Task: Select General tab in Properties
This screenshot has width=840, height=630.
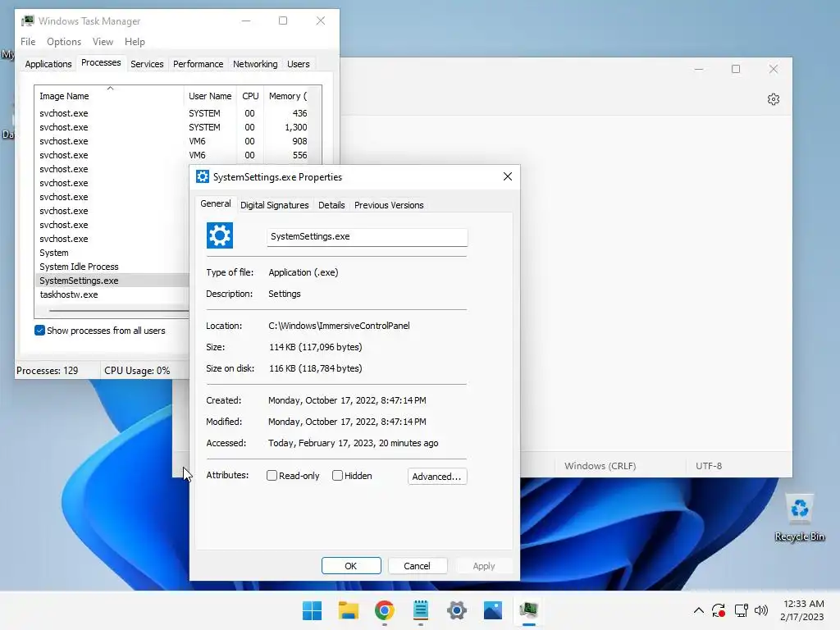Action: click(x=216, y=203)
